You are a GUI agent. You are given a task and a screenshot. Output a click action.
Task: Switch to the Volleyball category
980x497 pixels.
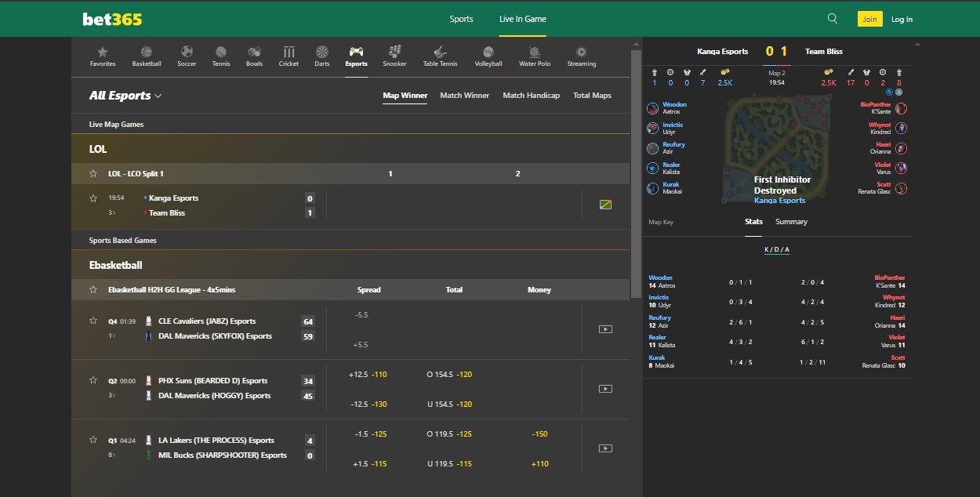point(488,56)
